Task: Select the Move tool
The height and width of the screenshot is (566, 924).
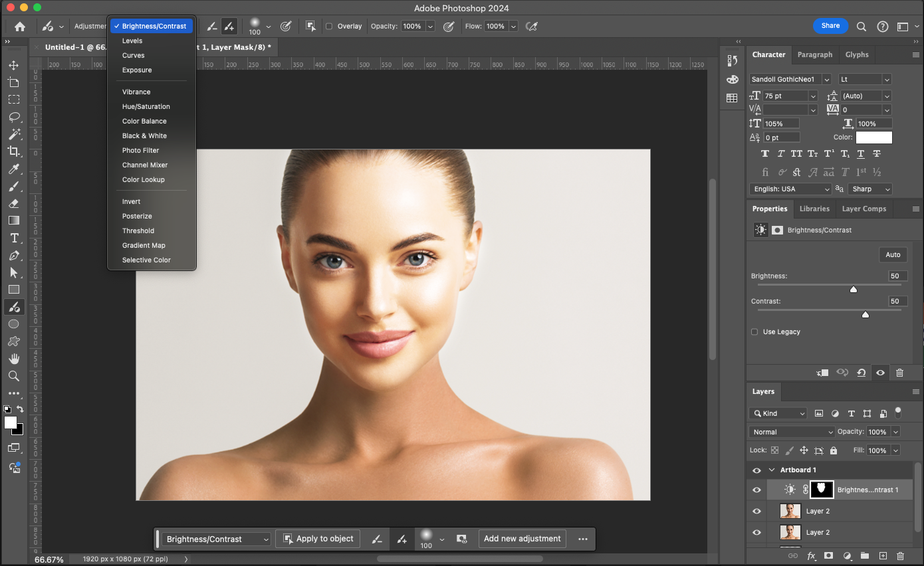Action: pyautogui.click(x=13, y=65)
